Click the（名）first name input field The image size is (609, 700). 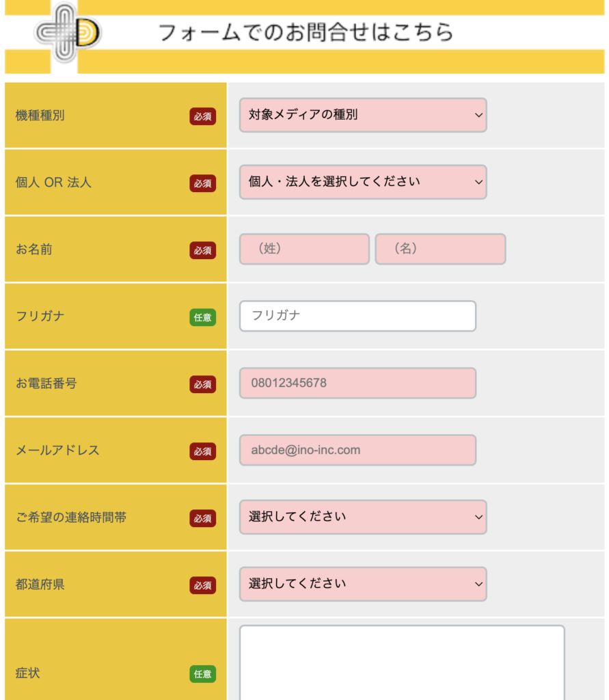(440, 249)
